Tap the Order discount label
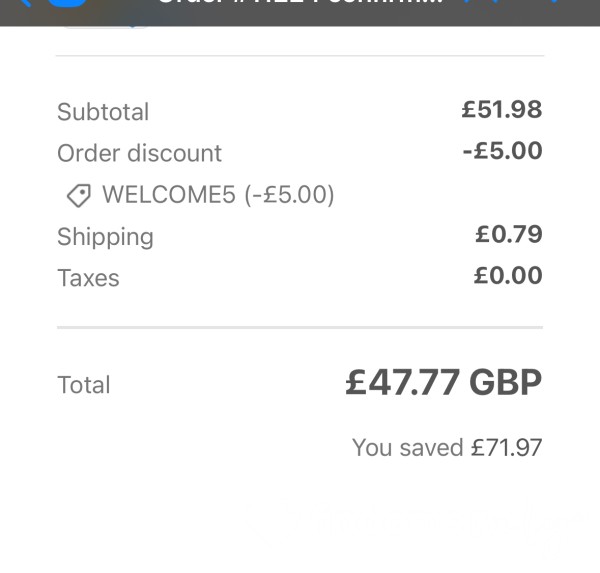 (139, 153)
